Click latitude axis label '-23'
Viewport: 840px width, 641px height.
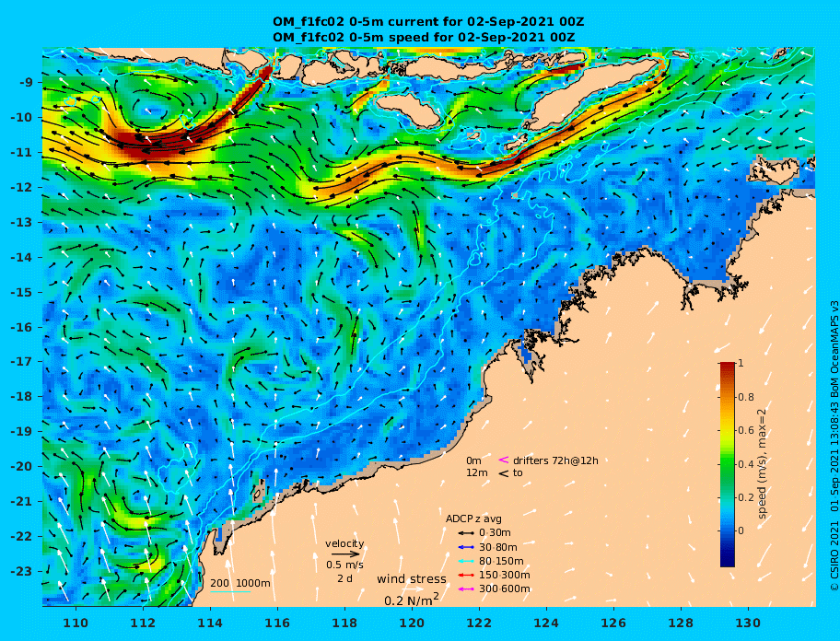(21, 571)
